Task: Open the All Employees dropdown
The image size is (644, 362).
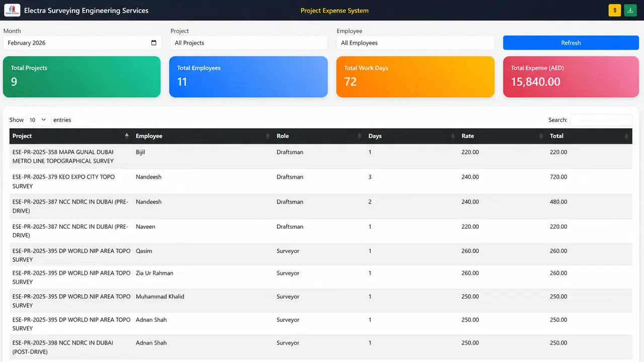Action: coord(416,43)
